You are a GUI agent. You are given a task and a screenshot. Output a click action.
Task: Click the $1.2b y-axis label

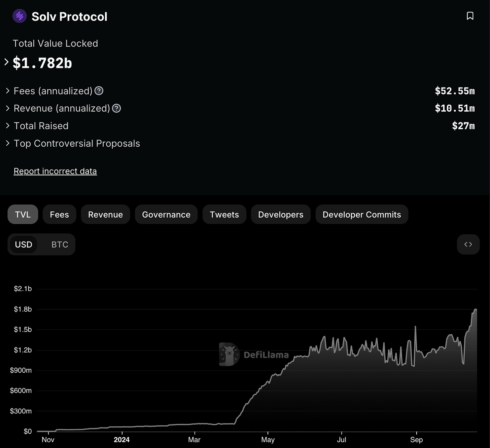point(23,350)
